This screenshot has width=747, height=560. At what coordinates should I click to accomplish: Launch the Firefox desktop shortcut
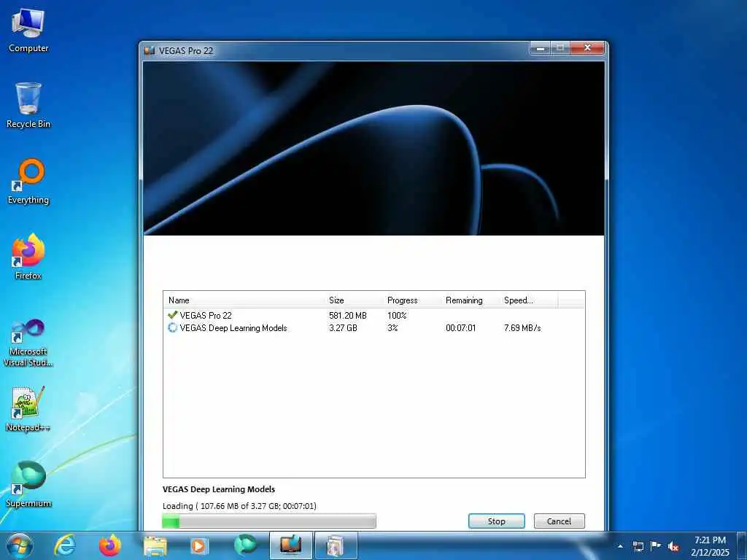pos(28,257)
